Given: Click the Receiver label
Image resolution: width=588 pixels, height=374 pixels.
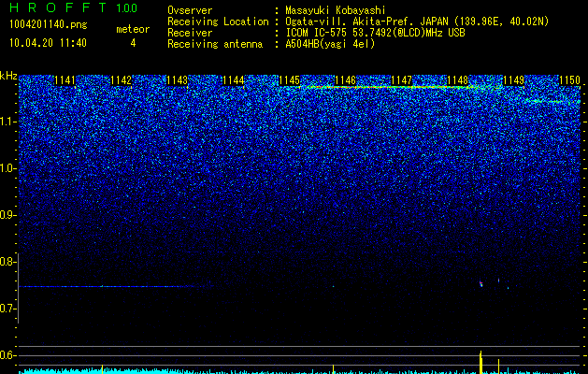Looking at the screenshot, I should tap(190, 33).
